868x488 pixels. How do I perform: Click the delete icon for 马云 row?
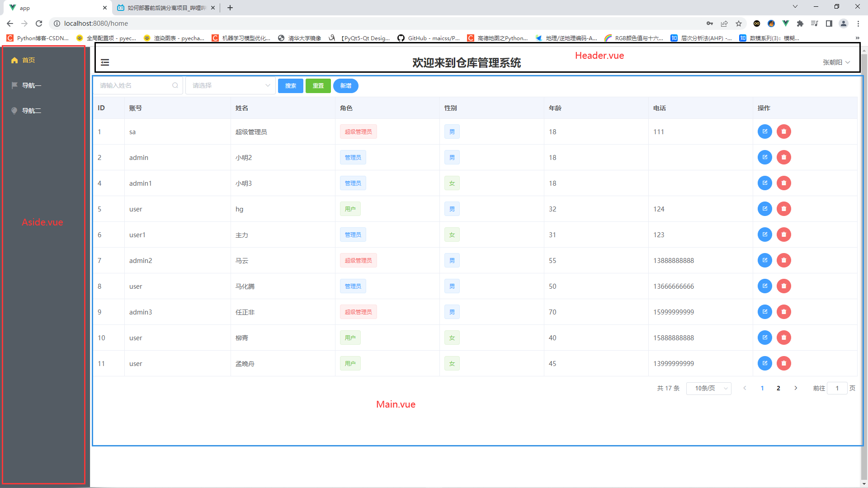click(x=783, y=260)
